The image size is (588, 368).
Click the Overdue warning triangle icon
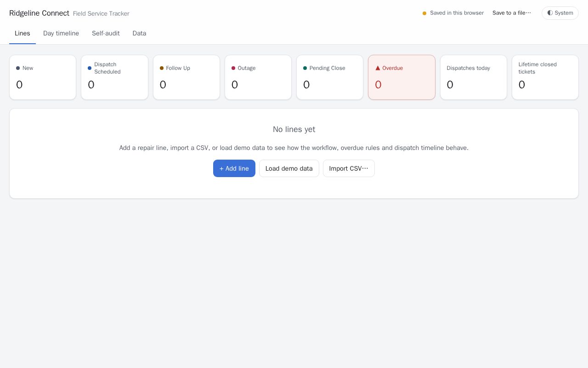(378, 68)
